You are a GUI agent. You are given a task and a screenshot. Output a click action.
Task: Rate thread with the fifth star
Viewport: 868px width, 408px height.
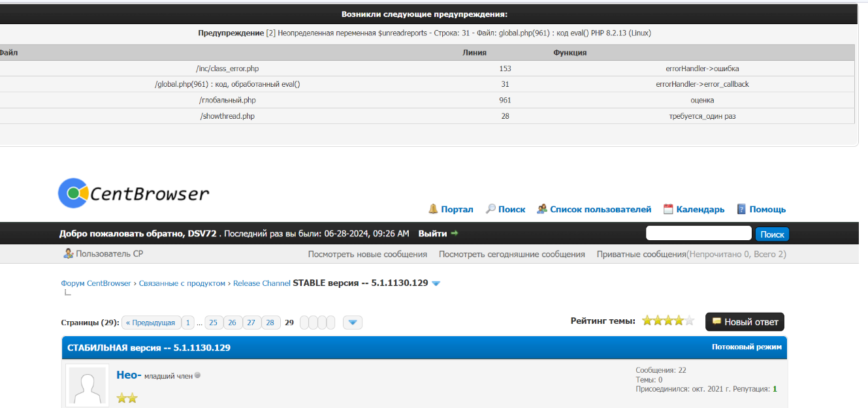pos(689,321)
